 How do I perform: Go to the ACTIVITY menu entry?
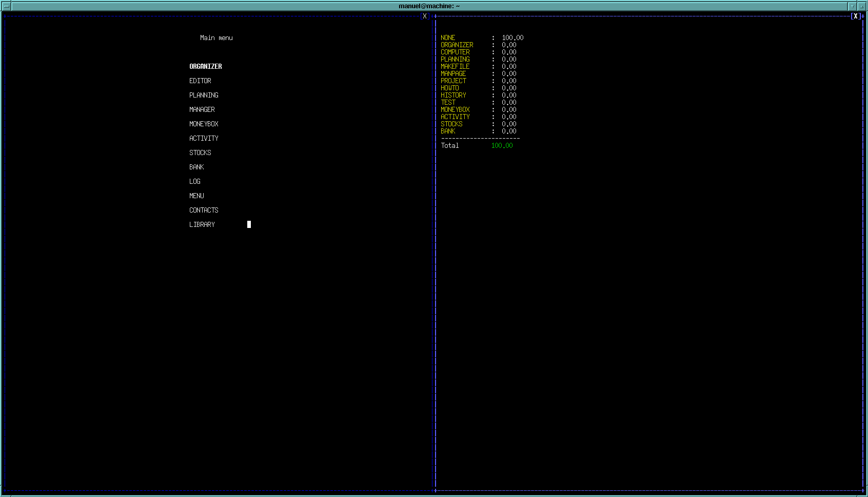point(204,139)
